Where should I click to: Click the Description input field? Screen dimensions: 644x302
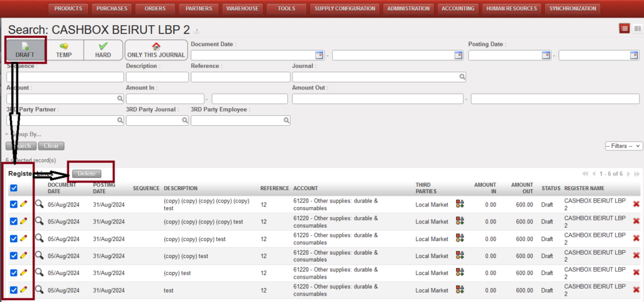(x=157, y=77)
